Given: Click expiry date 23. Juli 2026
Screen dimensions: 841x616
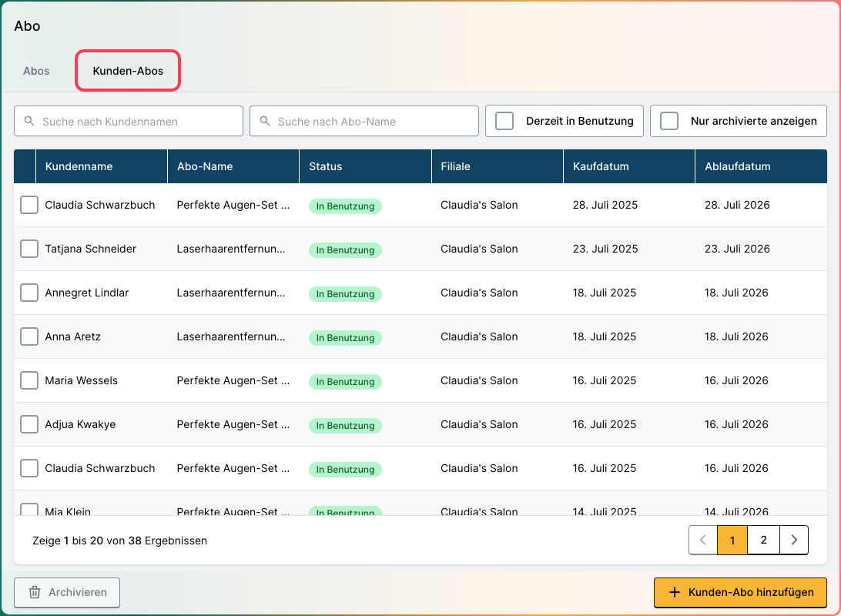Looking at the screenshot, I should [738, 249].
